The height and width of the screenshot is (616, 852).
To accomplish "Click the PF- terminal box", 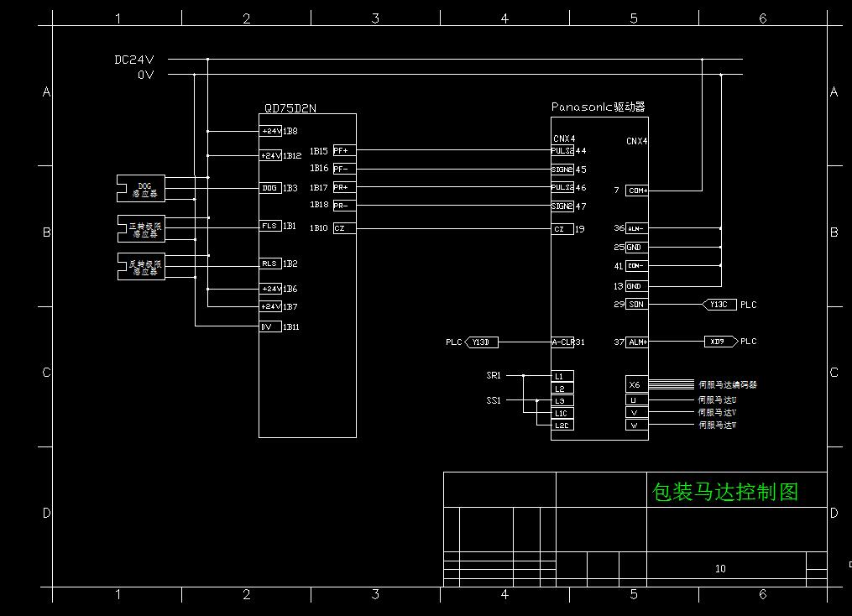I will click(344, 169).
